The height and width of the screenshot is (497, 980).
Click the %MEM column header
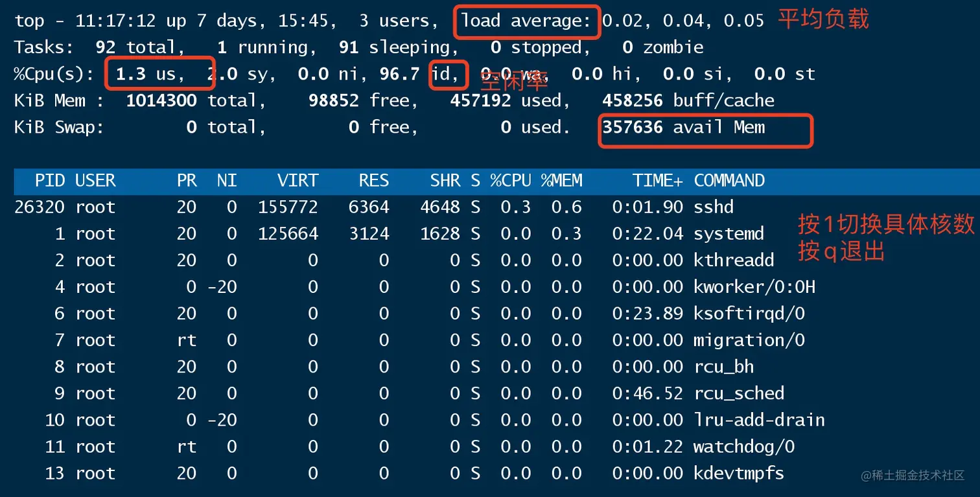point(561,181)
